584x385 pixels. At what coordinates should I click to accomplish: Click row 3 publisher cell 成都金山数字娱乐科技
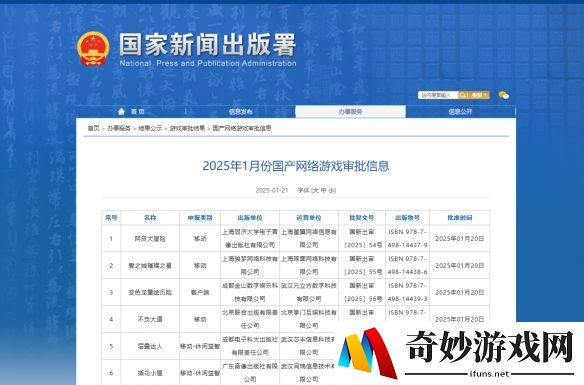[x=250, y=292]
